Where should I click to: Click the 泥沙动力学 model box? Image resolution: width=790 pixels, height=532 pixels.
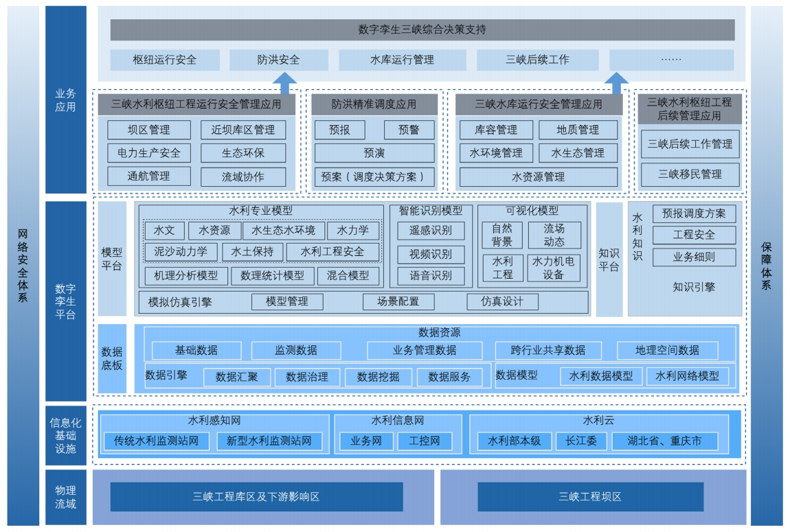pyautogui.click(x=181, y=252)
